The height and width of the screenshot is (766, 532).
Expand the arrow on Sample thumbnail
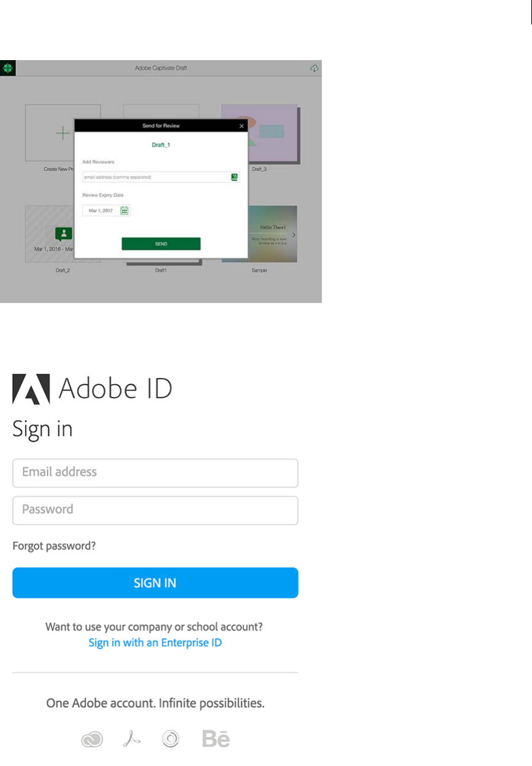[x=294, y=235]
